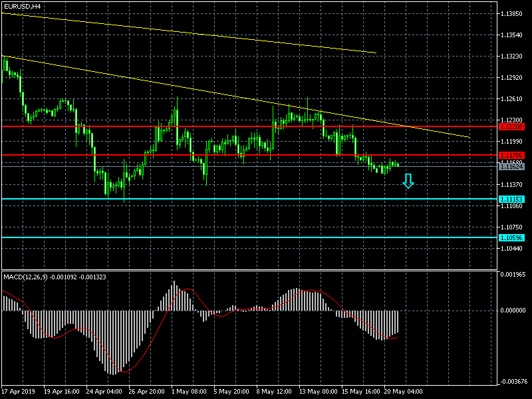Click the 1.11370 price scale value
The height and width of the screenshot is (399, 532).
click(x=511, y=185)
